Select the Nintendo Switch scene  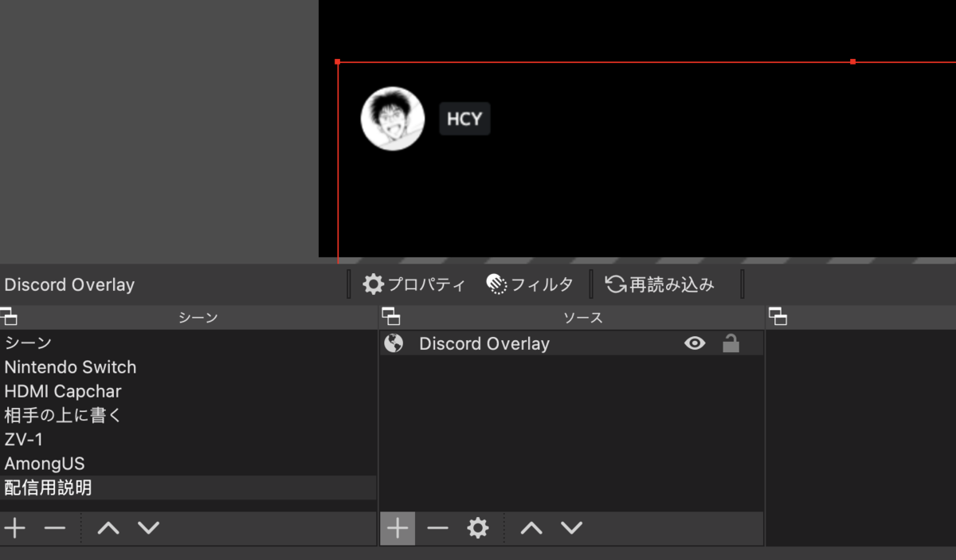[188, 367]
